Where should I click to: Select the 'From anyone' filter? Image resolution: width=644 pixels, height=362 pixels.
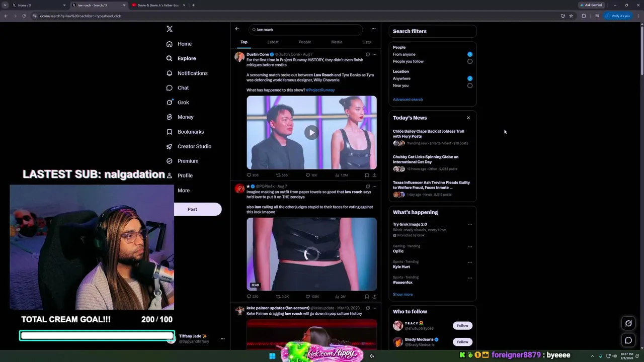click(x=470, y=54)
